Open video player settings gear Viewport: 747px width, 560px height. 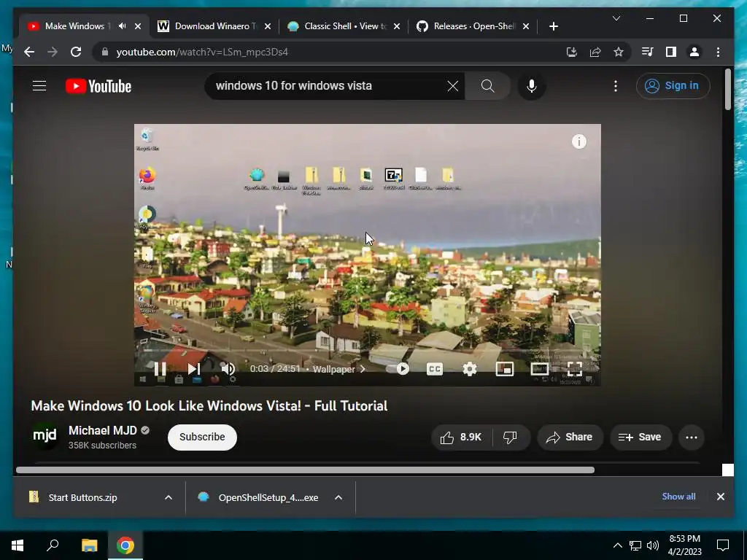[x=470, y=368]
